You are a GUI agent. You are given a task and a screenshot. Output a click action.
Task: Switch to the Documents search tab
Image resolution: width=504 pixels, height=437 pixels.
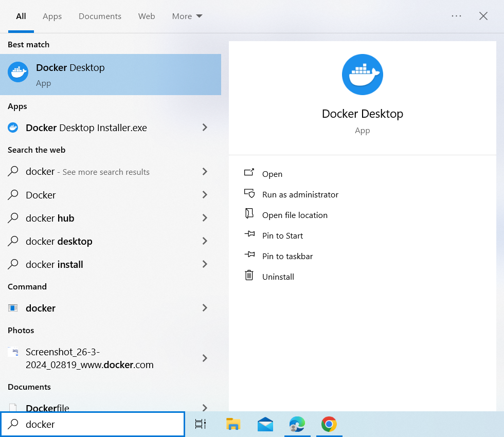(x=100, y=16)
